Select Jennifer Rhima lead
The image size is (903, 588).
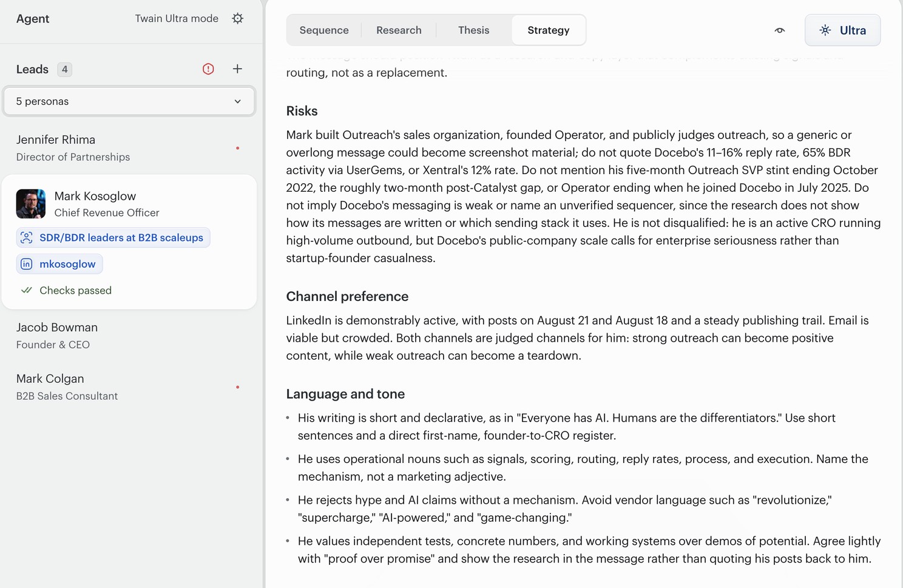coord(129,148)
